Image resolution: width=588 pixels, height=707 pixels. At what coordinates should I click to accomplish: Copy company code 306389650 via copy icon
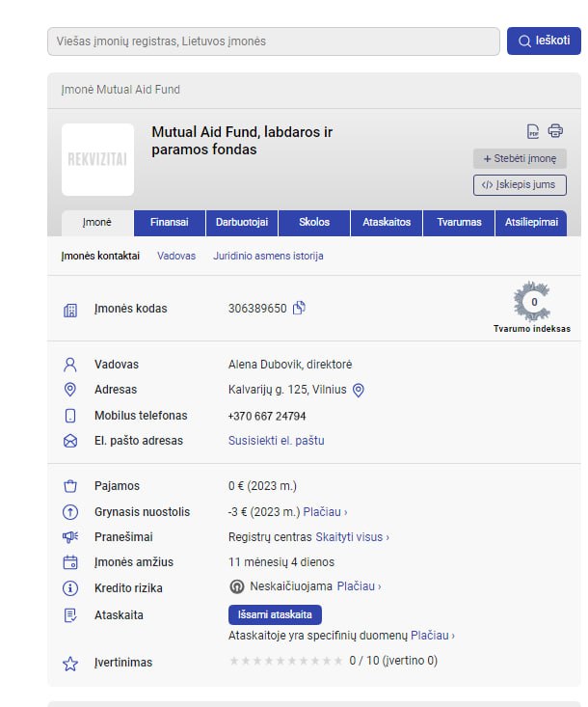click(299, 308)
